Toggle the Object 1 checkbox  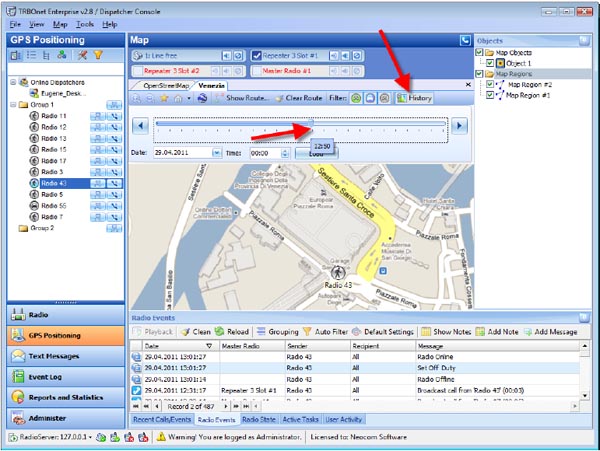490,63
